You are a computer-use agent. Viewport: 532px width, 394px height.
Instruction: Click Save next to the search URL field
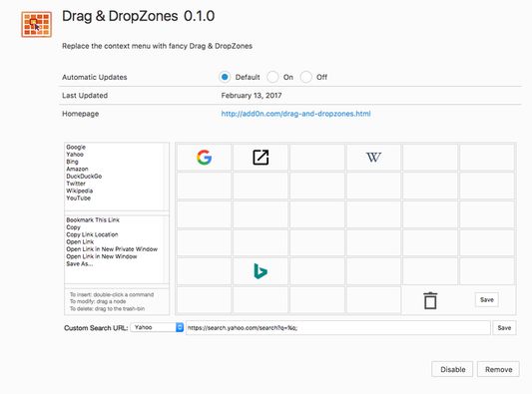(504, 328)
